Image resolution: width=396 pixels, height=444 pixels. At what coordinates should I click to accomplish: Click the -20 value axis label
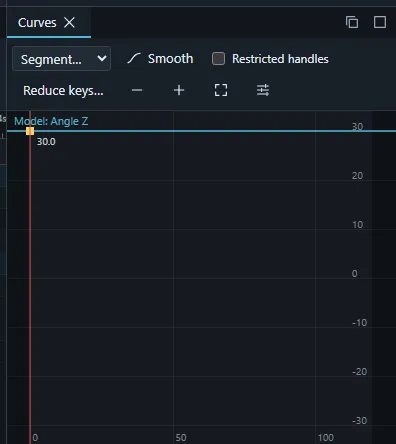tap(359, 372)
